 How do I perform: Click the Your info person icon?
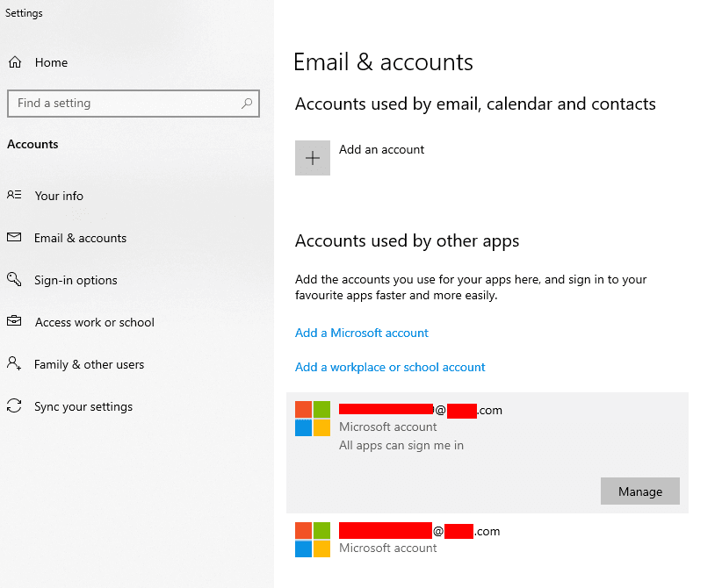(14, 195)
